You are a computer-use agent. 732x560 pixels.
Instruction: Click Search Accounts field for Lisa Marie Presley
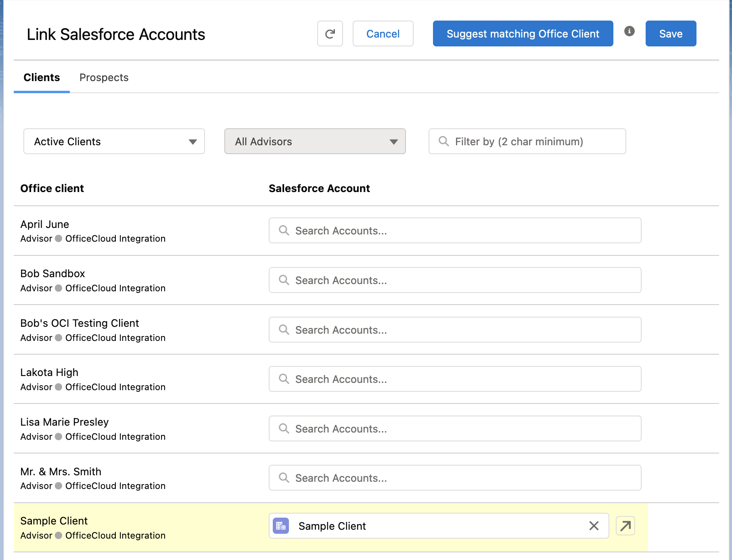455,428
